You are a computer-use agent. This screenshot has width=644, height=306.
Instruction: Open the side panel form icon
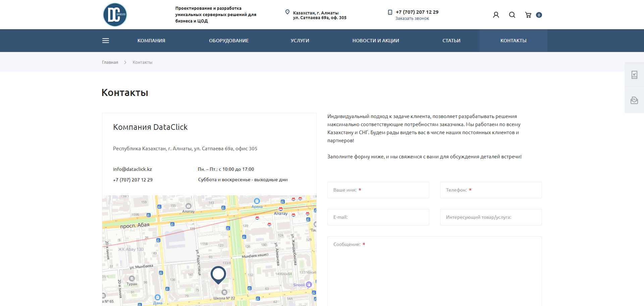point(634,75)
